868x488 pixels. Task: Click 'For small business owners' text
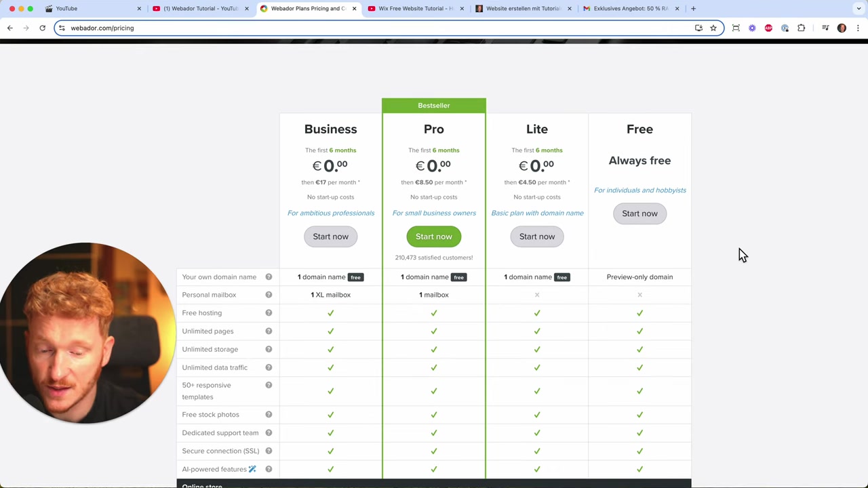point(434,213)
